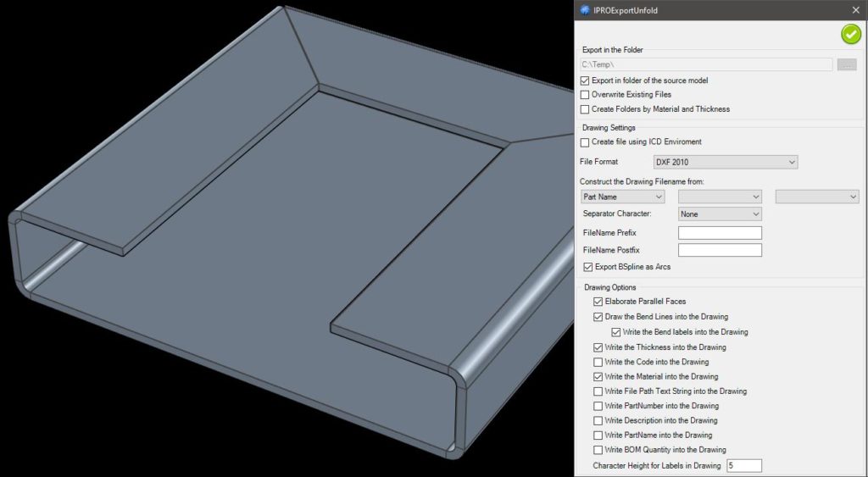Toggle Write the Material into the Drawing
Screen dimensions: 868x477
598,377
